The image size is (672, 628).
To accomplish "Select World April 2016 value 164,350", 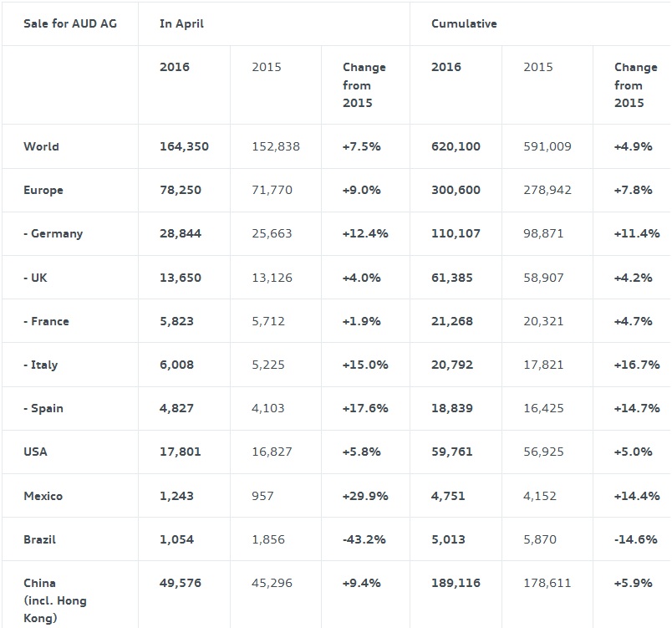I will pos(184,146).
